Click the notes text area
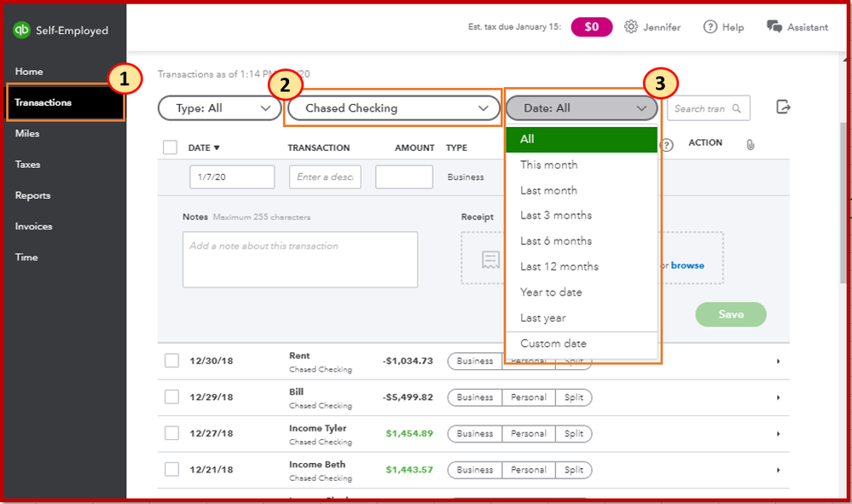Viewport: 852px width, 504px height. pos(300,259)
